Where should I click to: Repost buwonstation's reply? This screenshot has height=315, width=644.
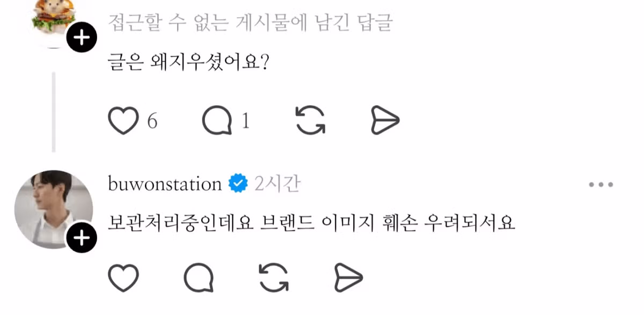tap(275, 277)
